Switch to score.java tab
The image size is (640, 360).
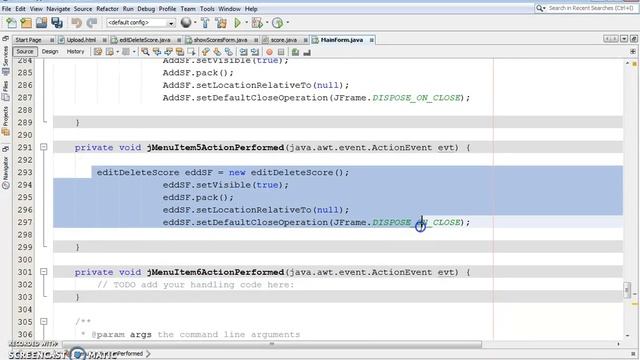(284, 40)
